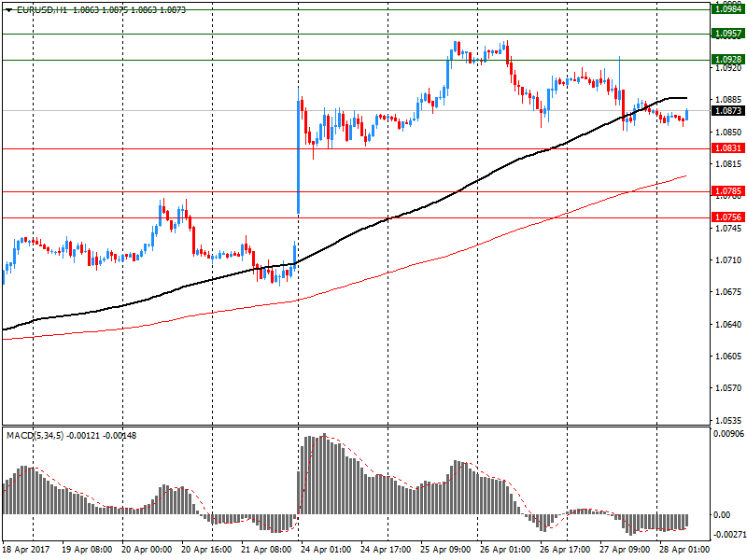747x560 pixels.
Task: Click the MACD scale value 0.00906
Action: [x=728, y=433]
